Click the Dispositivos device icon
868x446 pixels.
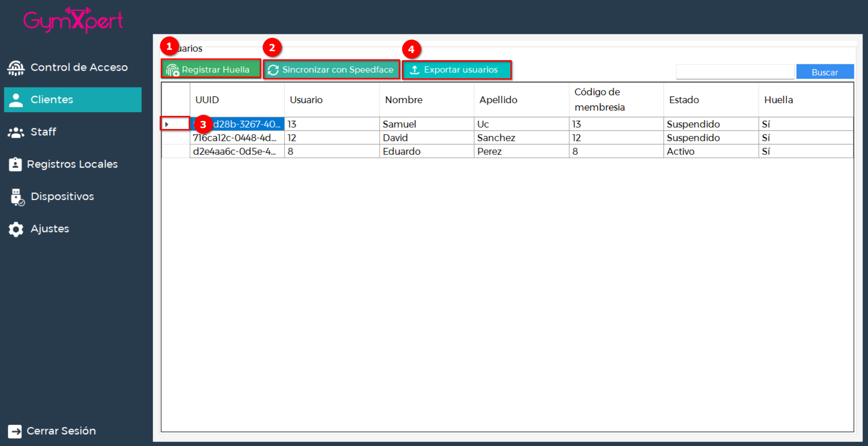(x=17, y=197)
